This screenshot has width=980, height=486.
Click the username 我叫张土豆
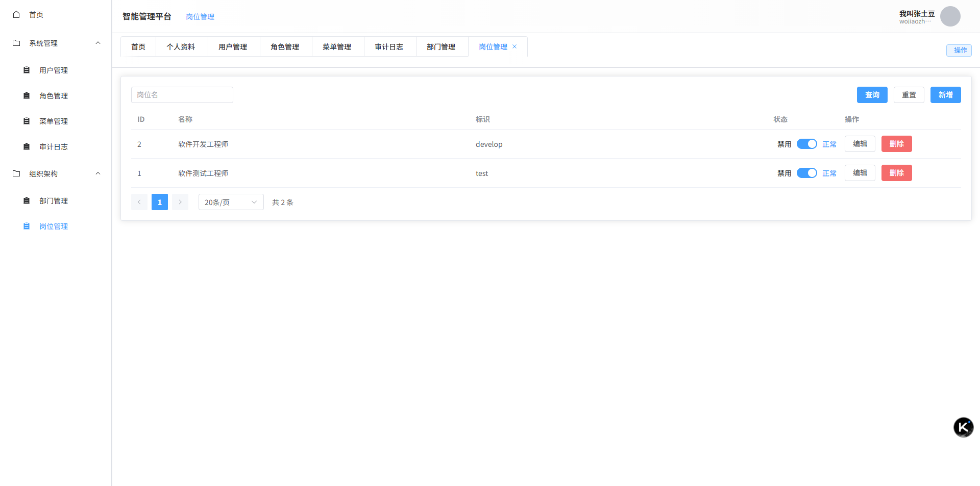pos(917,14)
